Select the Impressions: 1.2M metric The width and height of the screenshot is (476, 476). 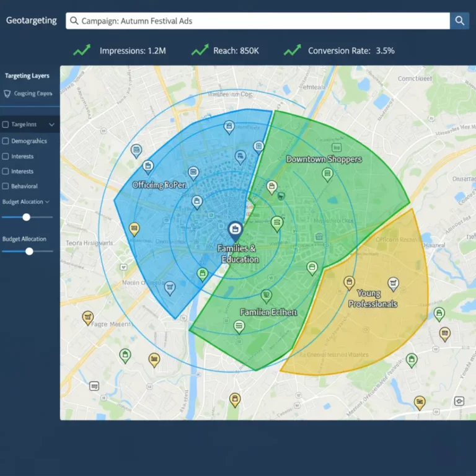(x=133, y=51)
